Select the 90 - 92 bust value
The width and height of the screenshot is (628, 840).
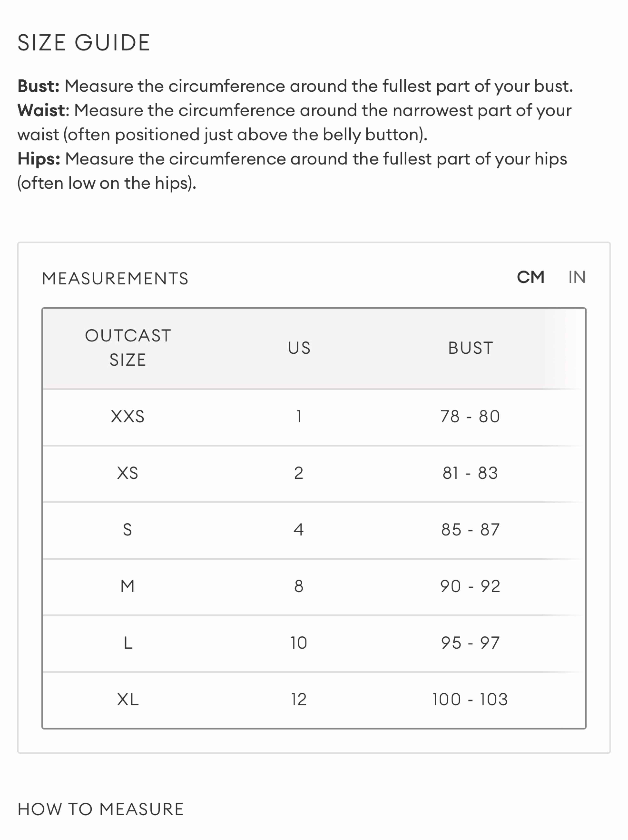point(470,586)
